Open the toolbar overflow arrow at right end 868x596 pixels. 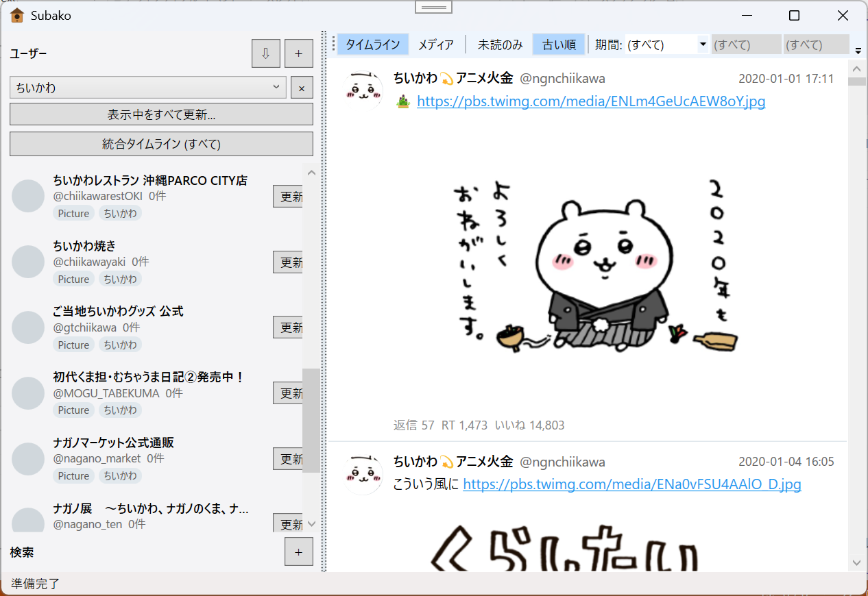tap(858, 50)
